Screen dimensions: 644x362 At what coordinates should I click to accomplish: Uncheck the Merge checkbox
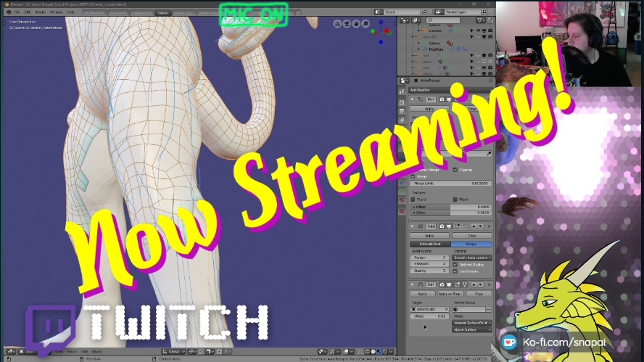(x=413, y=177)
